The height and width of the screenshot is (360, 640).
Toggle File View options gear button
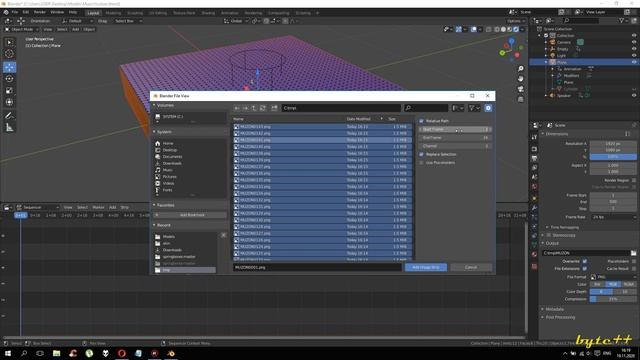[x=488, y=108]
